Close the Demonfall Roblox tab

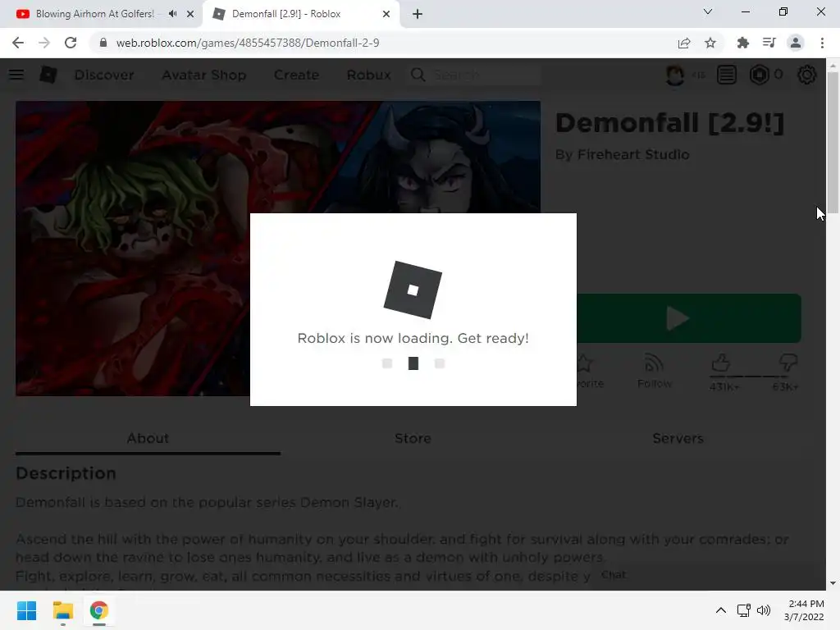386,14
